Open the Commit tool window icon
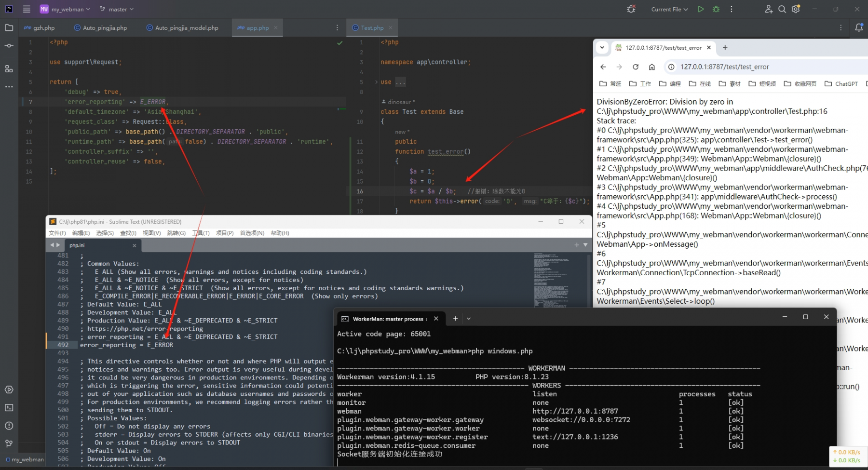 point(9,46)
